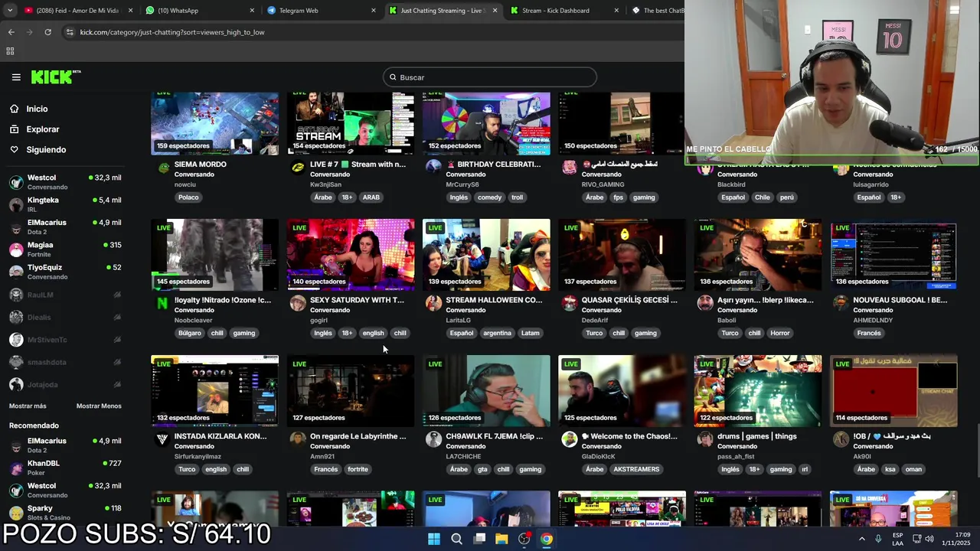The width and height of the screenshot is (980, 551).
Task: Click the site info icon beside URL
Action: [70, 32]
